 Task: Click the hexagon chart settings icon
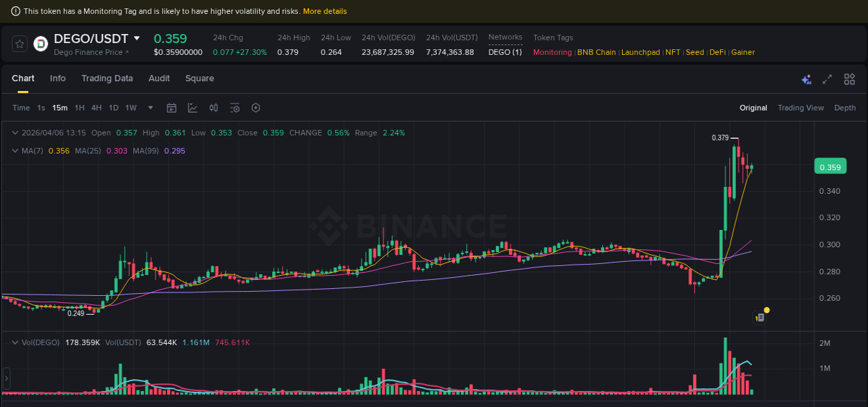(256, 108)
